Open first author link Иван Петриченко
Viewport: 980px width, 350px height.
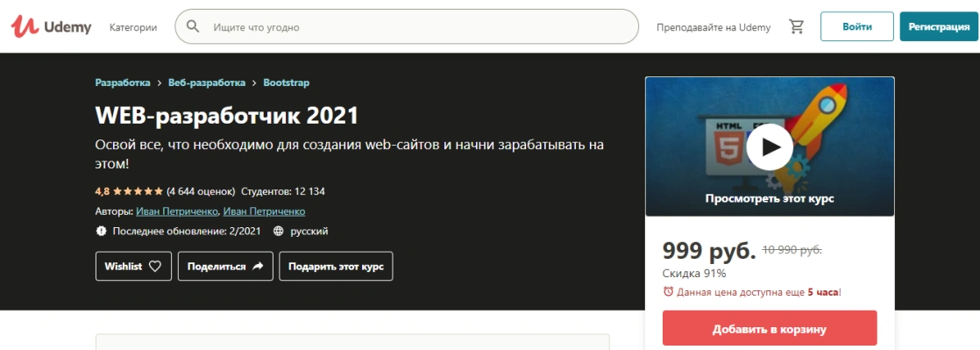pyautogui.click(x=177, y=211)
